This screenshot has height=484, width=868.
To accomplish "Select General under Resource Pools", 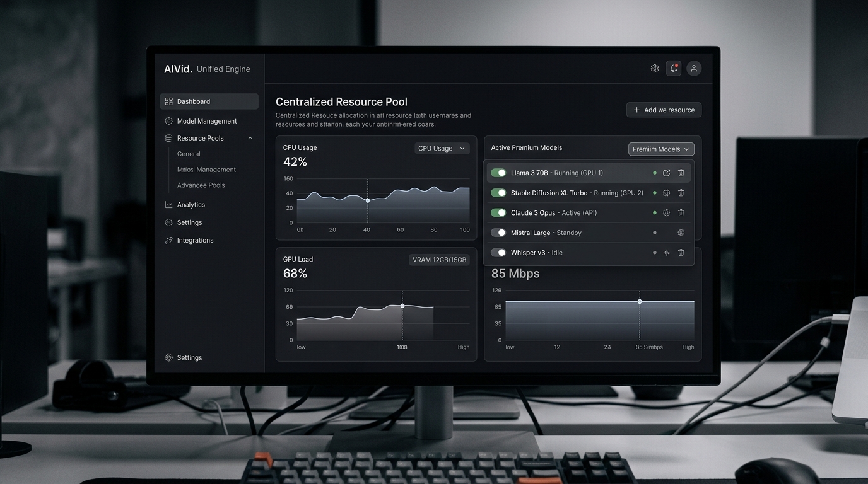I will (189, 154).
